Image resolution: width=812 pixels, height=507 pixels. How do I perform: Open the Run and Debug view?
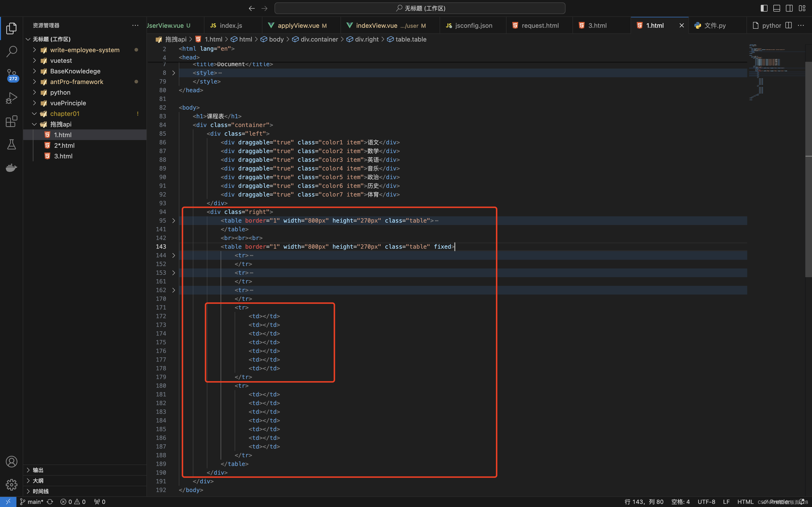(x=11, y=98)
